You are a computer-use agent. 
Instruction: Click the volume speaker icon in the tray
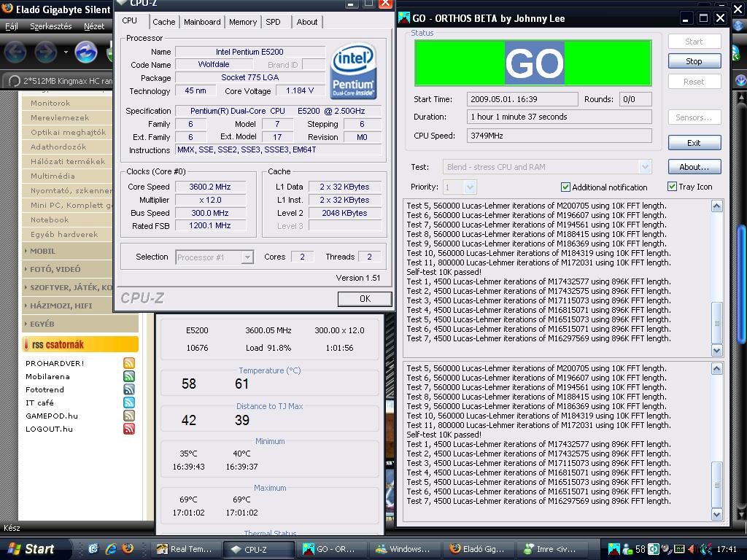tap(692, 549)
